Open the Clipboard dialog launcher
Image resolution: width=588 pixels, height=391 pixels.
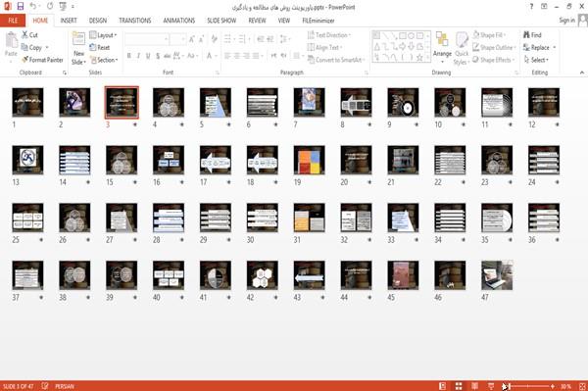pyautogui.click(x=65, y=73)
